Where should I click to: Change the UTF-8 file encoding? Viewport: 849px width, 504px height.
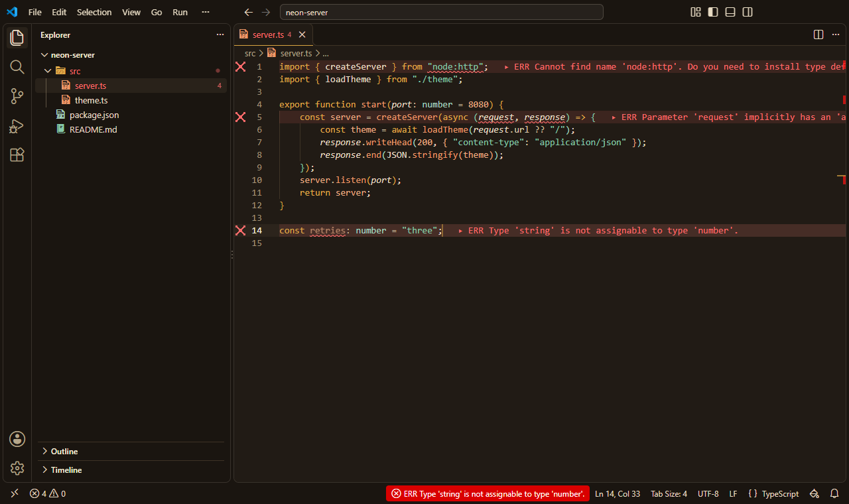coord(708,493)
